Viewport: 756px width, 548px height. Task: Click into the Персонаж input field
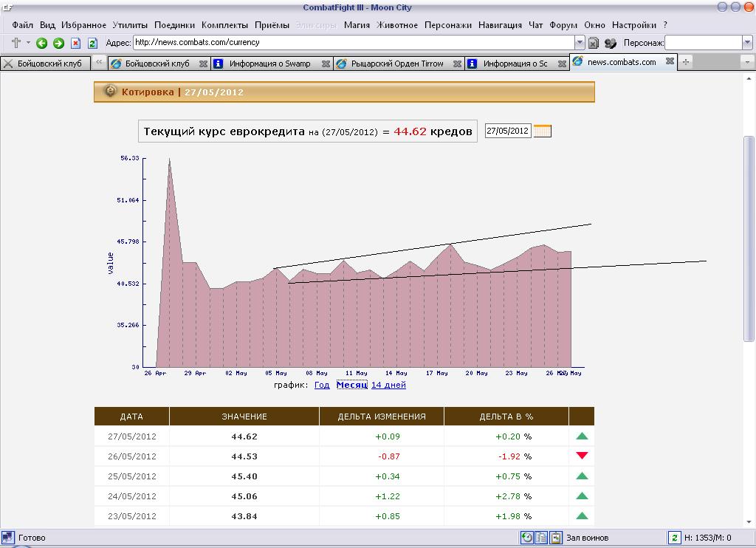pos(704,43)
